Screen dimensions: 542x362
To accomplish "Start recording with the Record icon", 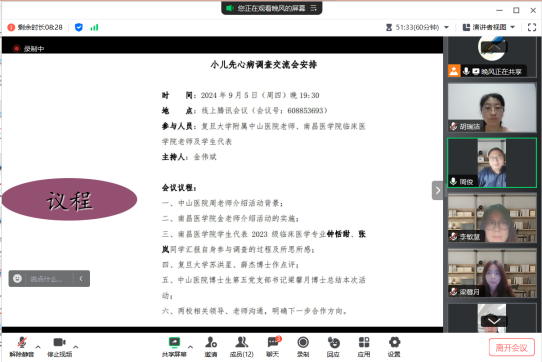I will tap(303, 347).
